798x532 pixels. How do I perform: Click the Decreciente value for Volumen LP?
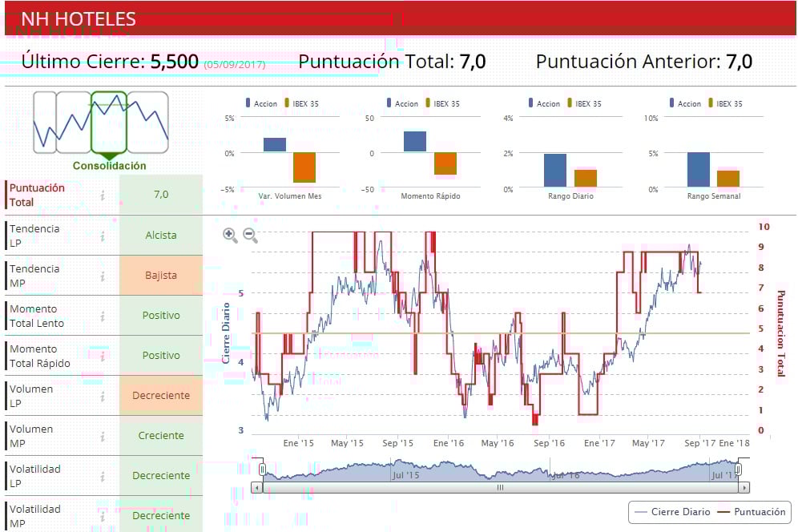(x=161, y=396)
